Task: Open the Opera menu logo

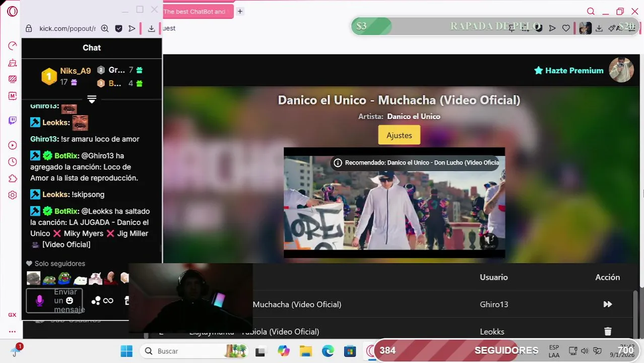Action: tap(12, 11)
